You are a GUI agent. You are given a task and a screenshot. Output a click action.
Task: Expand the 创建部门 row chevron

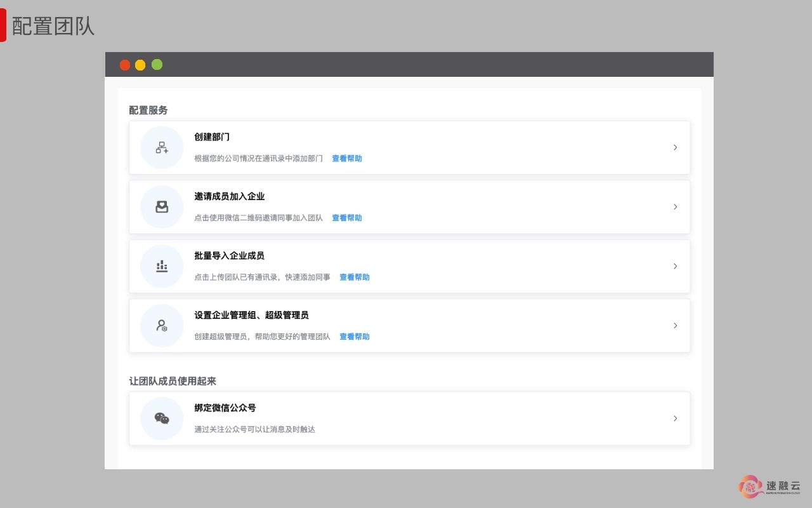coord(675,147)
